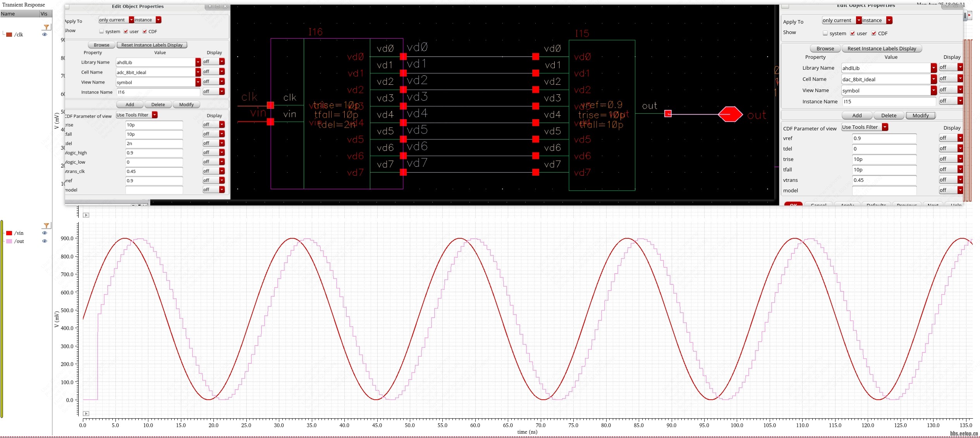
Task: Click Reset Instance Labels Display in right dialog
Action: coord(882,48)
